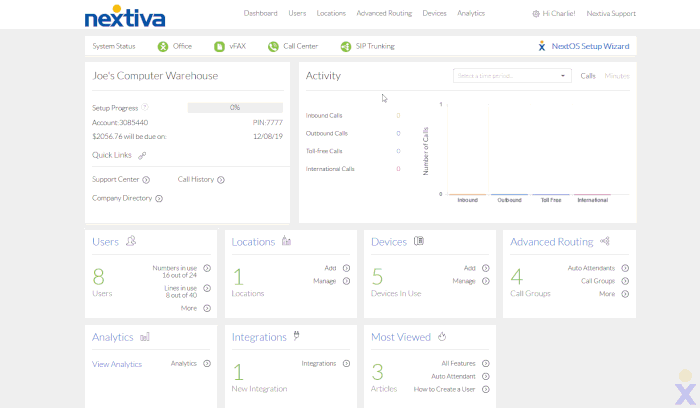Click the Quick Links chain icon
This screenshot has width=700, height=408.
click(142, 155)
